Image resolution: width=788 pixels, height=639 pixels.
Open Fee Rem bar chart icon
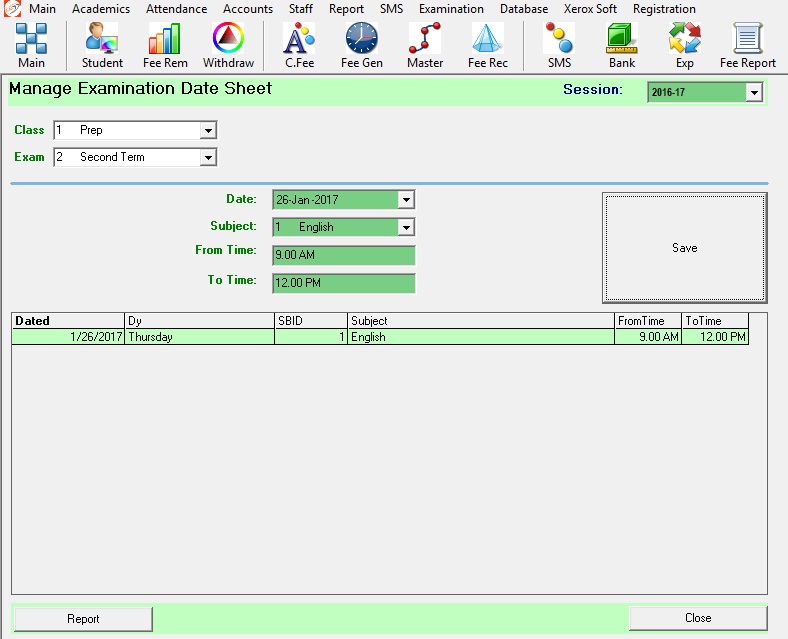(165, 46)
